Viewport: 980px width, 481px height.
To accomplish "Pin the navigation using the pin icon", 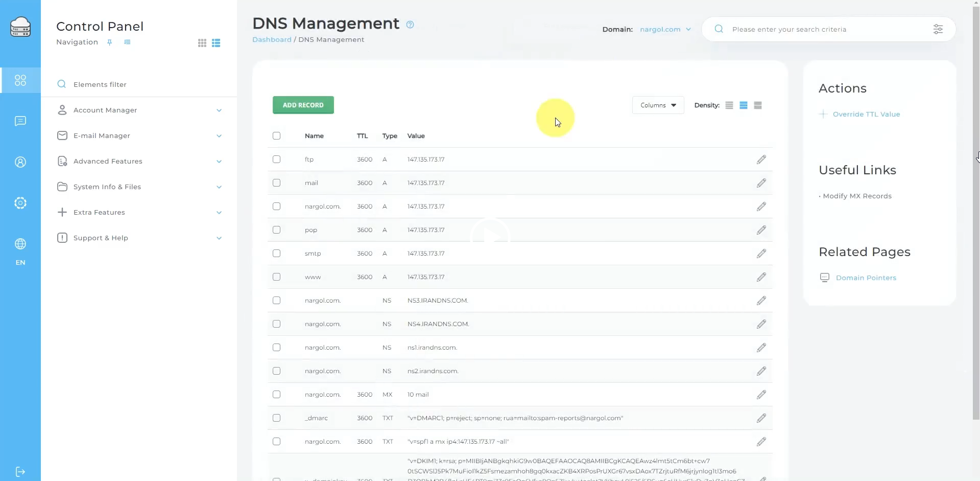I will tap(109, 42).
